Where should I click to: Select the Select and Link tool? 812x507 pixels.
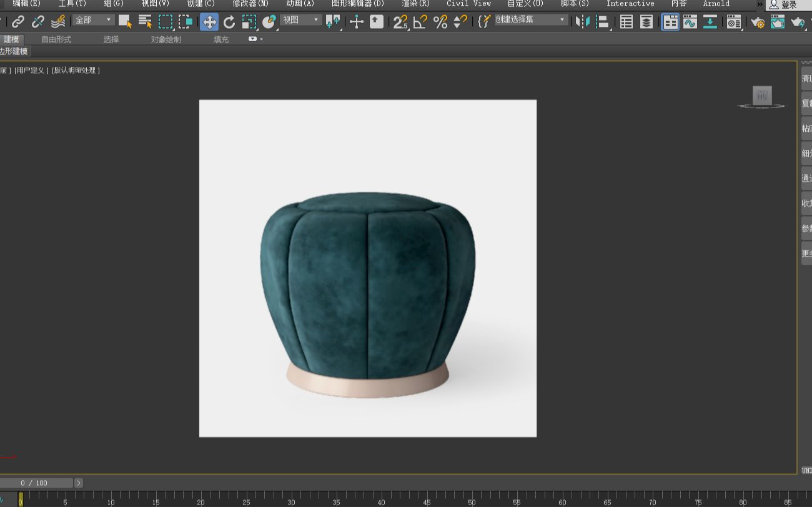(x=18, y=22)
